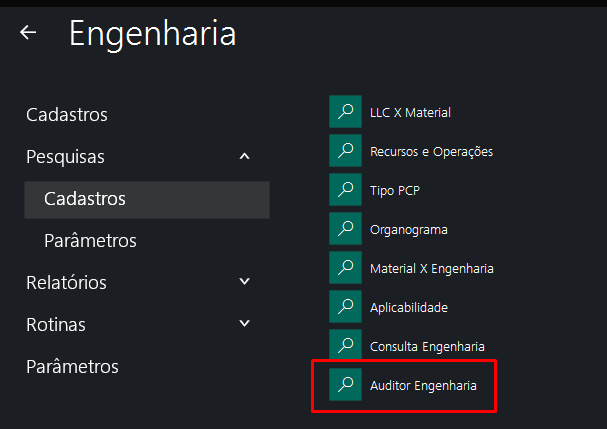607x429 pixels.
Task: Click the Aplicabilidade search icon
Action: [344, 307]
